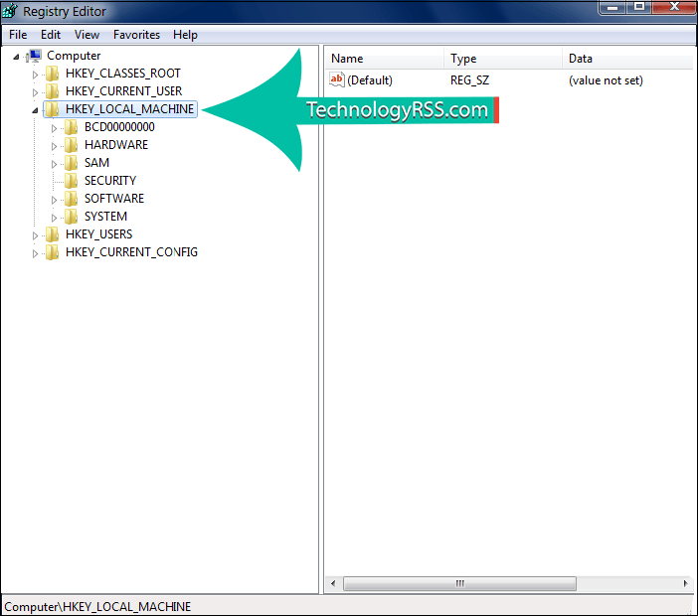
Task: Expand the SOFTWARE key arrow
Action: click(56, 199)
